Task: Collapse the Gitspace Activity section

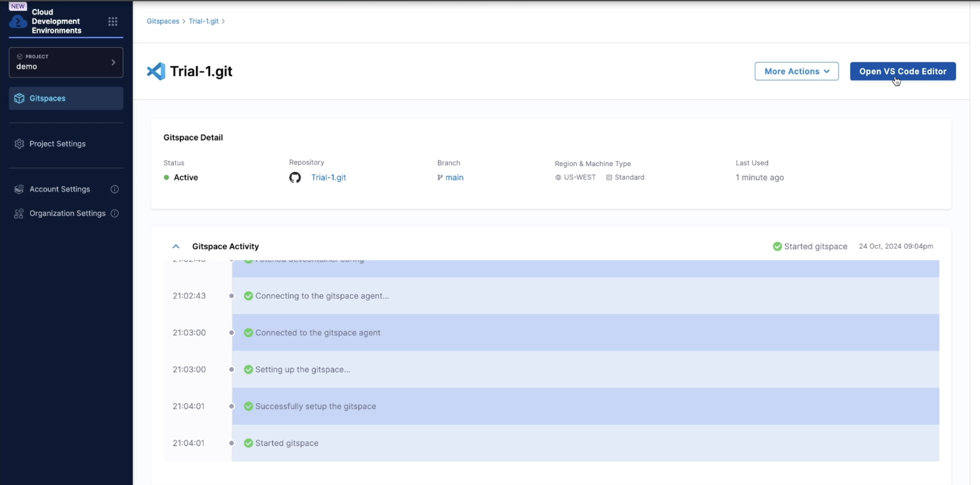Action: tap(176, 246)
